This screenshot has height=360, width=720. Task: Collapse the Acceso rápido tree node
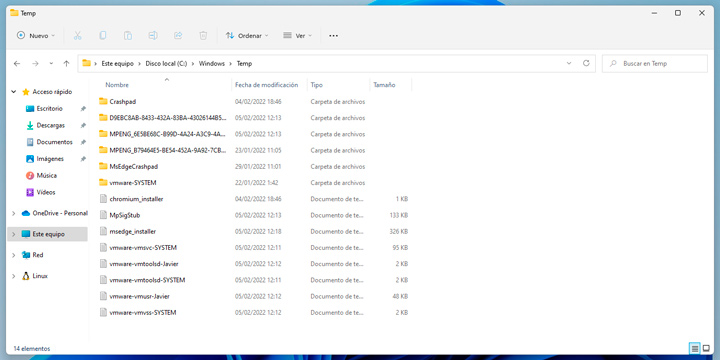[13, 92]
